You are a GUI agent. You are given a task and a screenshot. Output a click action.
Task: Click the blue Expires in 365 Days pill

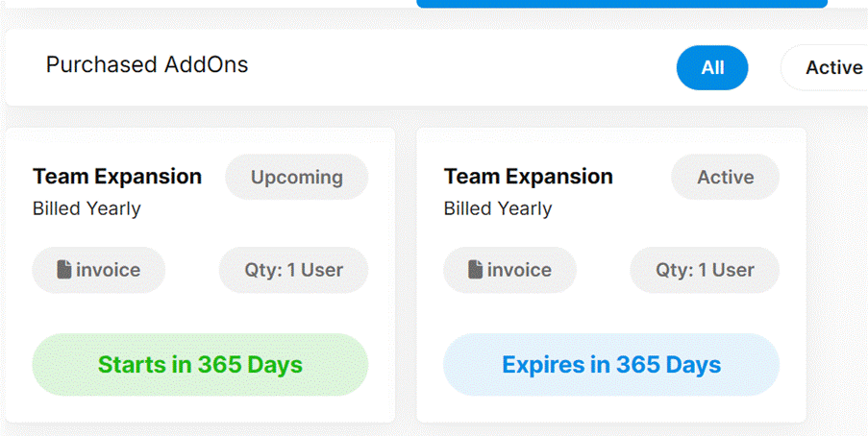610,365
